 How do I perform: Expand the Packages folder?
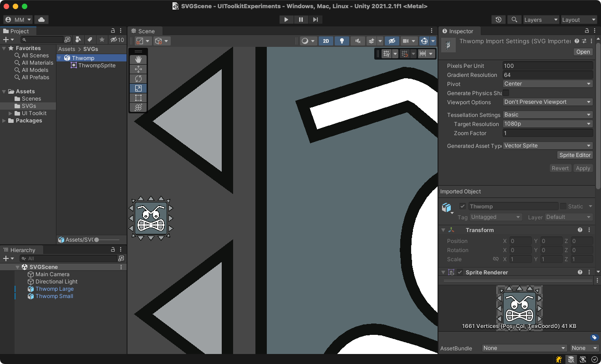pyautogui.click(x=4, y=121)
